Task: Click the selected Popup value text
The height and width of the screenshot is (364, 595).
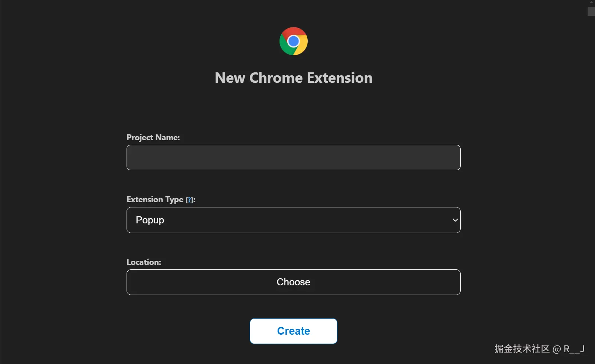Action: 150,220
